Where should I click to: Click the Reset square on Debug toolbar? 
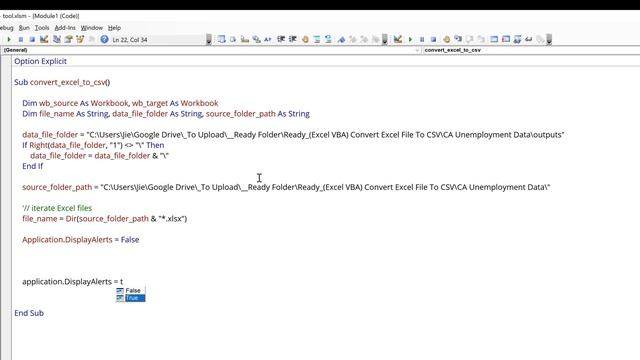click(433, 40)
